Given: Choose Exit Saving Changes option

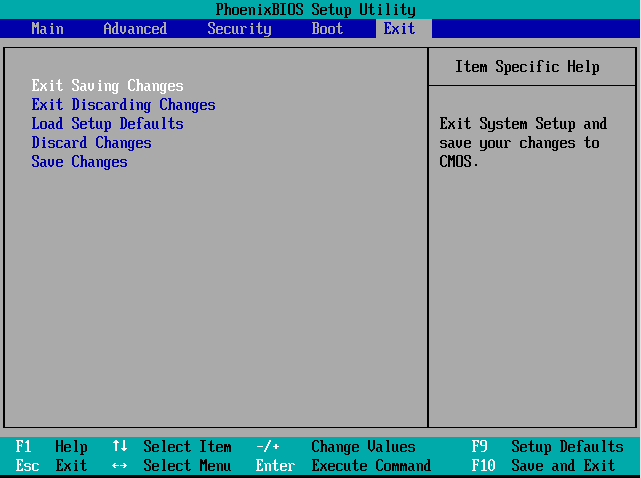Looking at the screenshot, I should [107, 86].
